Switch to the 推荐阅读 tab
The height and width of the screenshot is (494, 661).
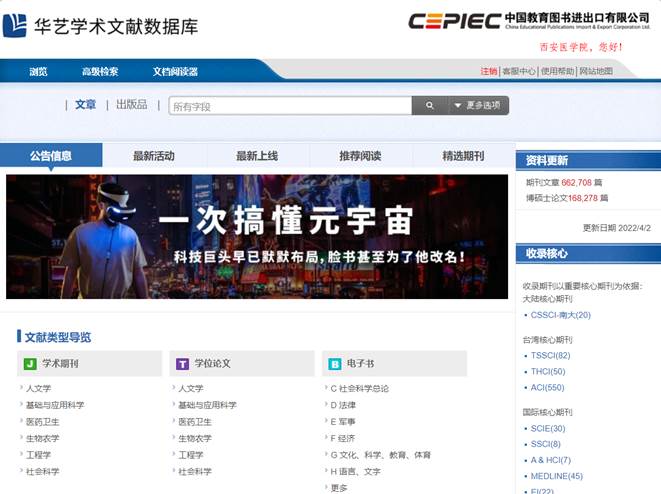[360, 156]
